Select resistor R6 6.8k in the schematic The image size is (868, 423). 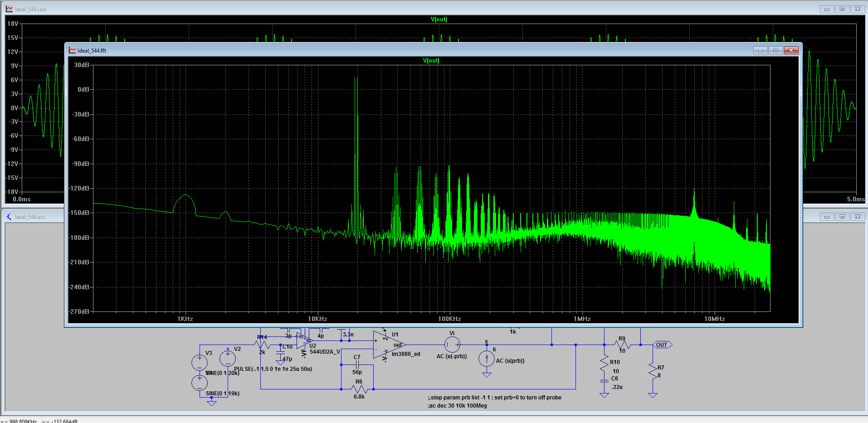click(x=359, y=389)
